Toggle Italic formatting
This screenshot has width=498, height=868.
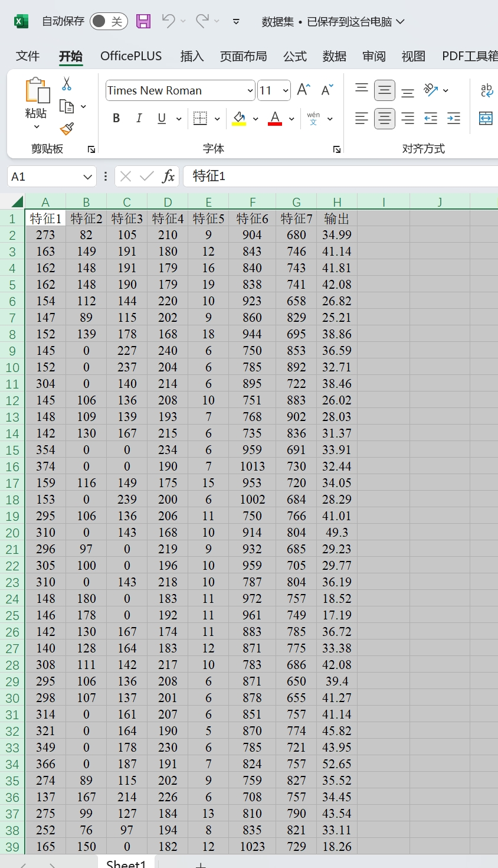139,118
